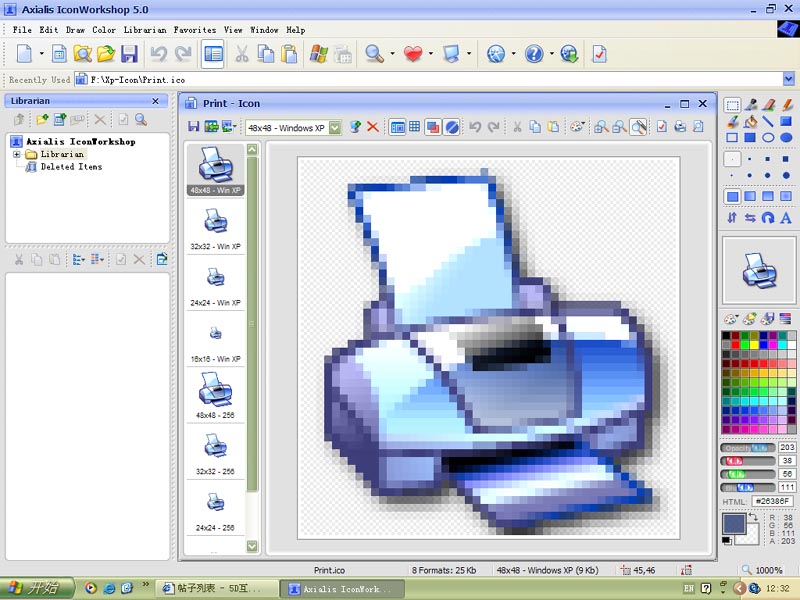This screenshot has height=600, width=800.
Task: Select the Pencil drawing tool
Action: (786, 105)
